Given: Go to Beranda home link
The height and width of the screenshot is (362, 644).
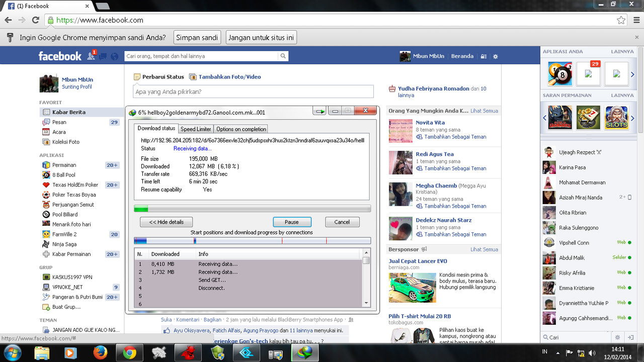Looking at the screenshot, I should (x=462, y=56).
